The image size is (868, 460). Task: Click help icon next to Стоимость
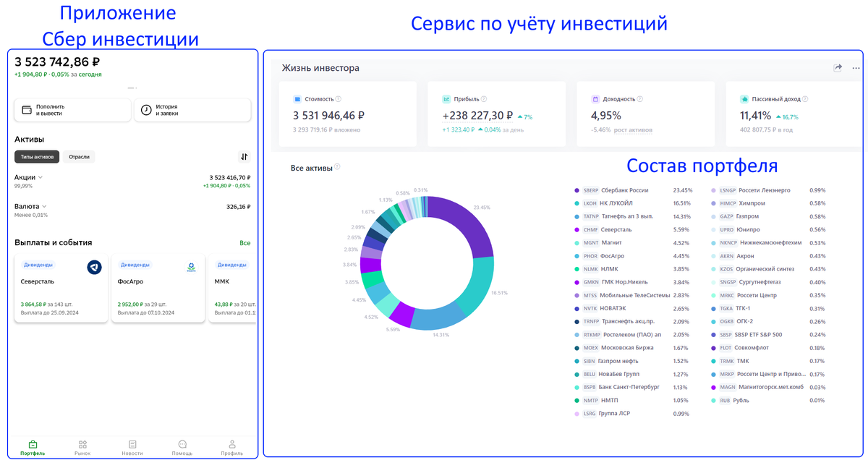click(x=339, y=99)
